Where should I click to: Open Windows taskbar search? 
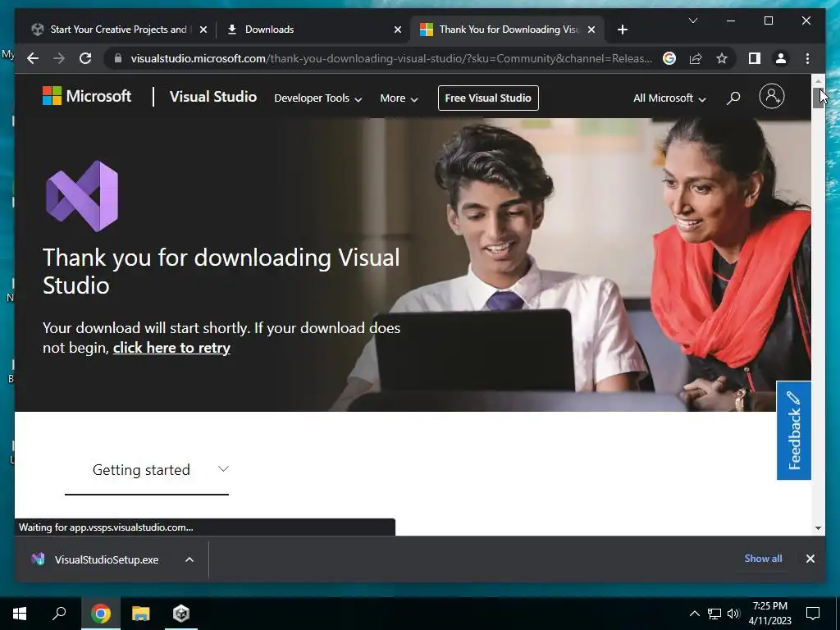coord(59,614)
